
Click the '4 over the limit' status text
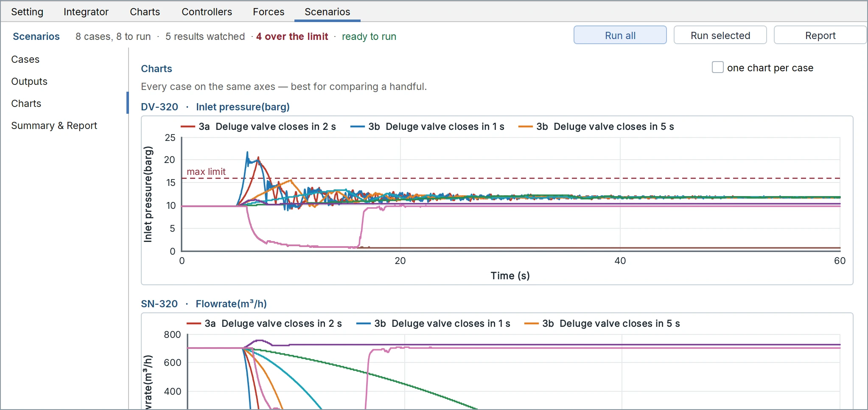coord(292,37)
